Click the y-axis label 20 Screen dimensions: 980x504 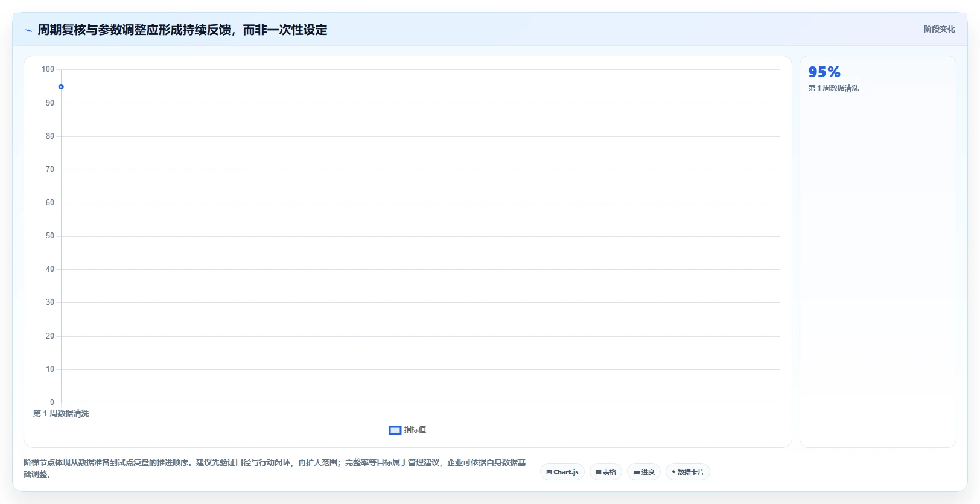tap(50, 336)
